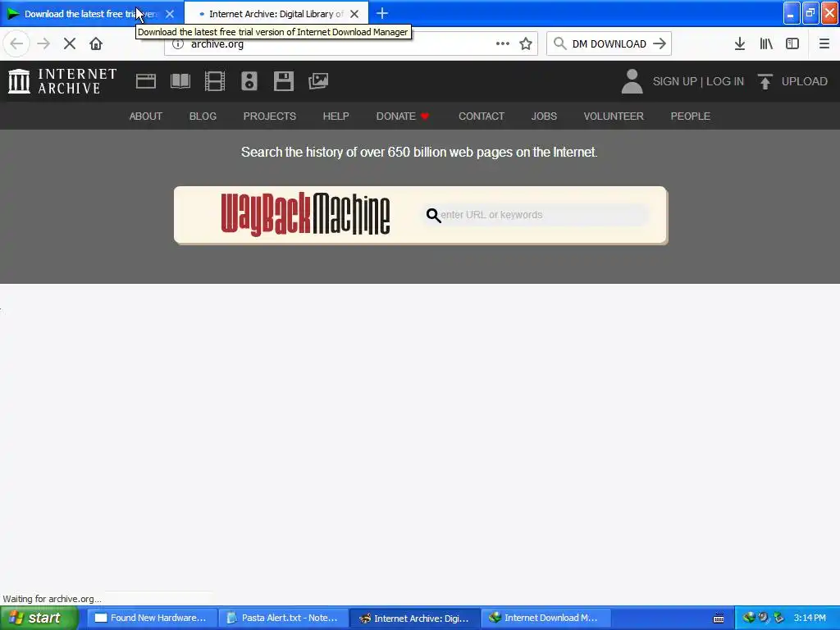Open the Firefox downloads panel

point(740,44)
